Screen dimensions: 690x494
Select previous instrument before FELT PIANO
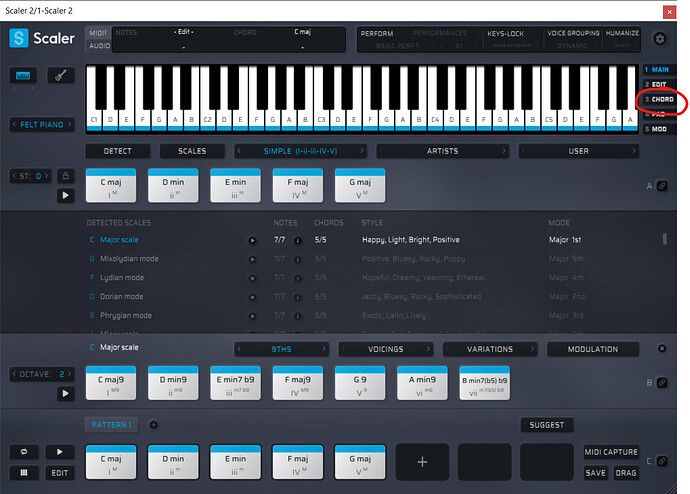pos(14,124)
